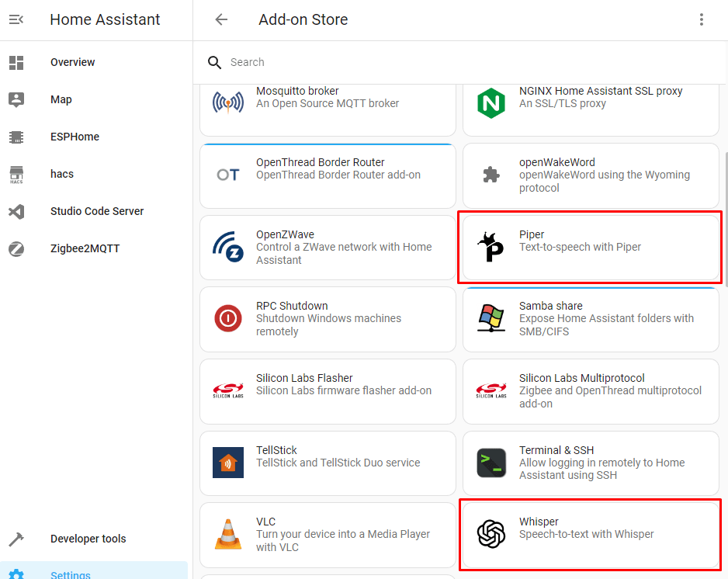This screenshot has height=579, width=728.
Task: Open the Silicon Labs Multiprotocol title
Action: pyautogui.click(x=582, y=378)
